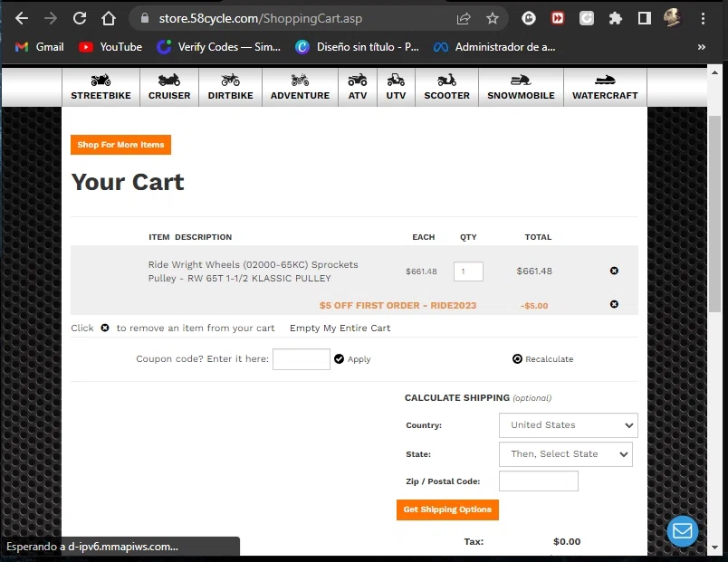Open the ATV category

coord(358,87)
